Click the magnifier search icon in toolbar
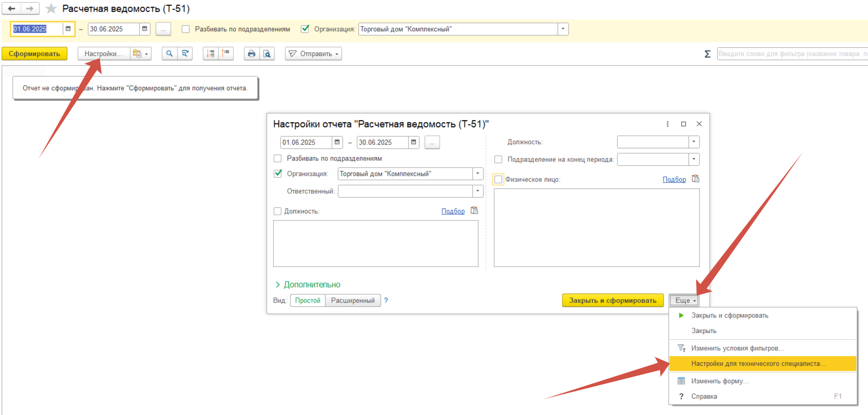Image resolution: width=868 pixels, height=415 pixels. point(169,54)
